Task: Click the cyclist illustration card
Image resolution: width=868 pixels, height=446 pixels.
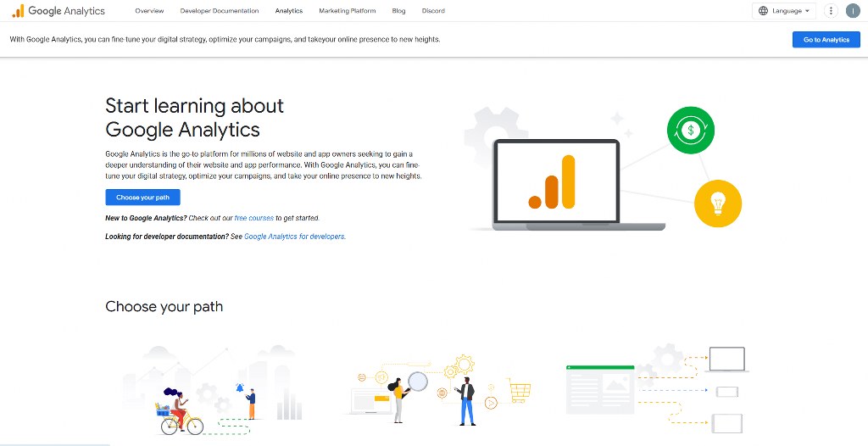Action: tap(213, 391)
